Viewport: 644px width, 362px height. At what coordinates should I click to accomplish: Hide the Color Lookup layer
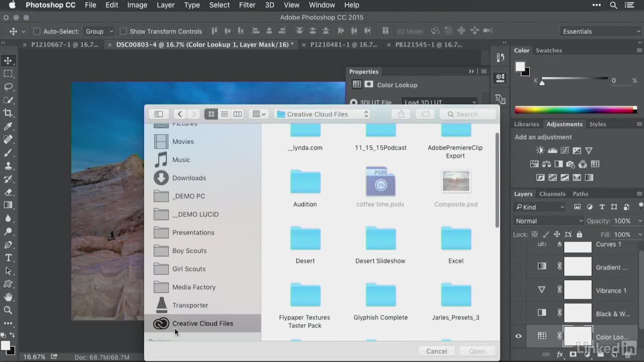click(x=518, y=336)
